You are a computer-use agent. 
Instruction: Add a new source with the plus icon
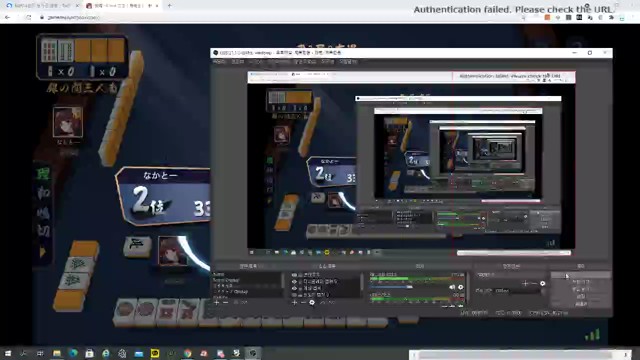[294, 302]
